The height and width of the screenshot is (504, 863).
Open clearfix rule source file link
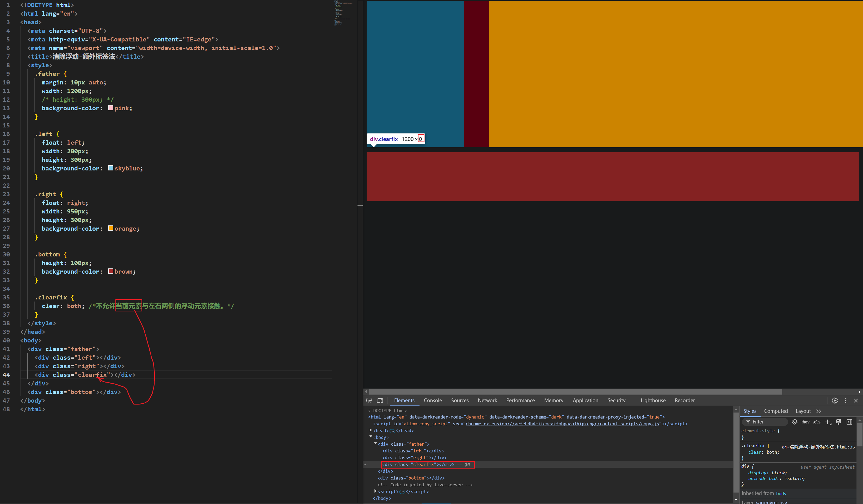point(818,447)
